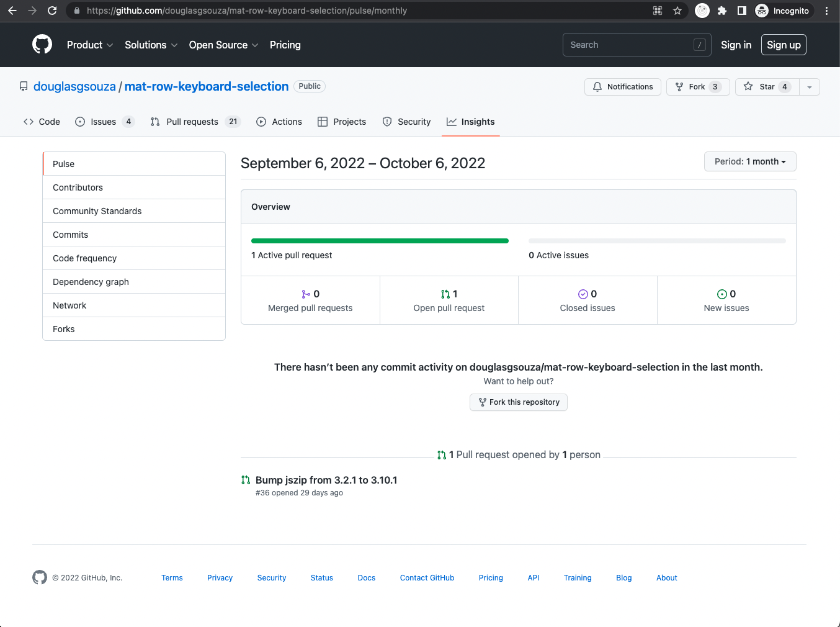Open the Product navigation dropdown

pos(90,45)
